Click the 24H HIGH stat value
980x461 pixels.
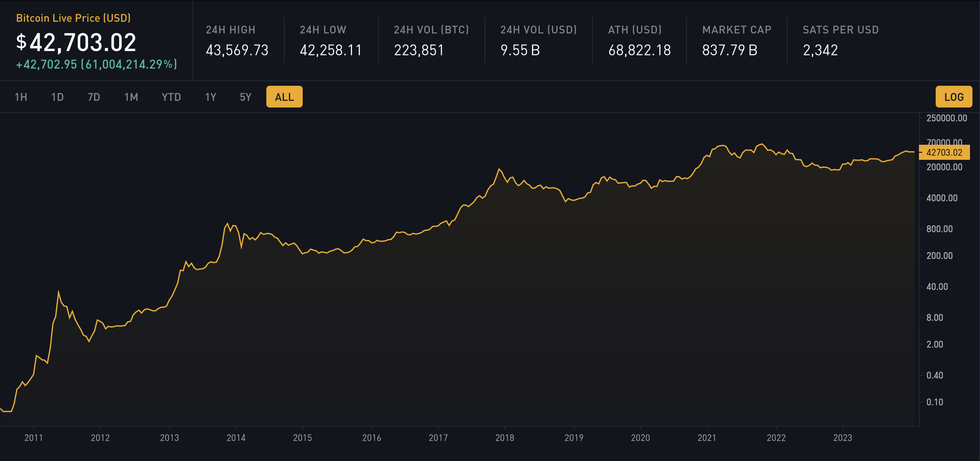pyautogui.click(x=237, y=50)
